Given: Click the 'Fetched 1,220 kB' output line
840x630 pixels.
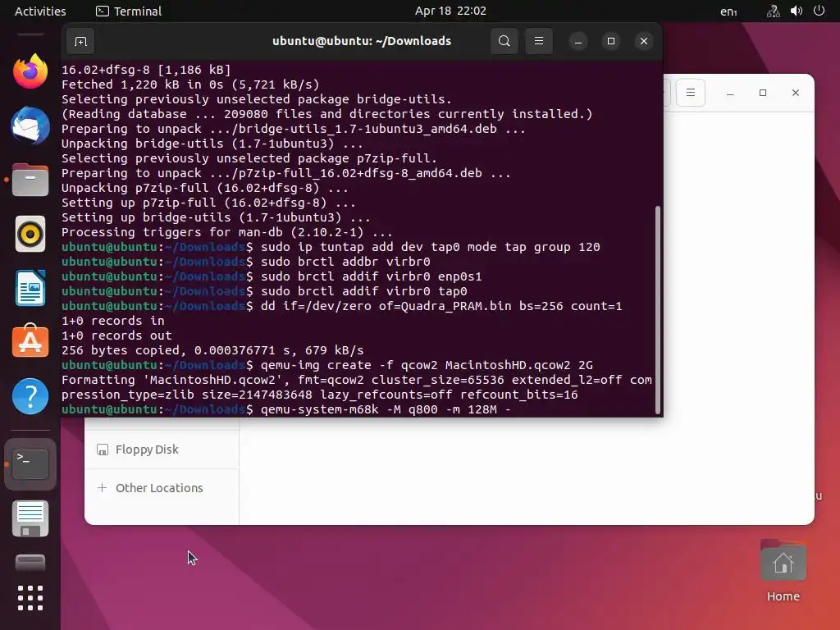Looking at the screenshot, I should tap(190, 84).
